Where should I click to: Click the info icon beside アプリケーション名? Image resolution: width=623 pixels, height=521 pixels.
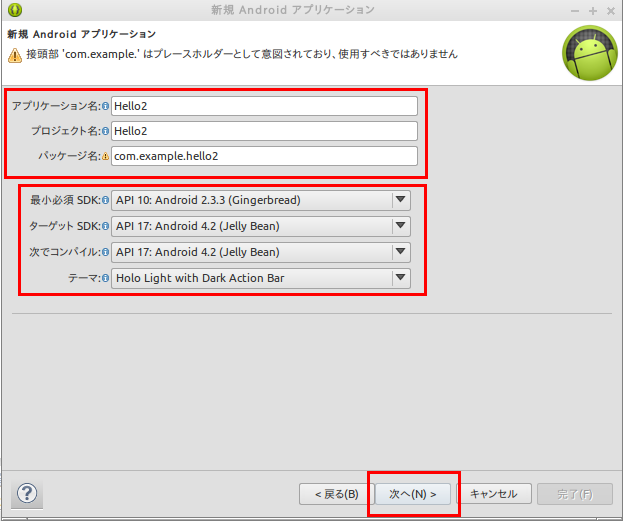105,106
